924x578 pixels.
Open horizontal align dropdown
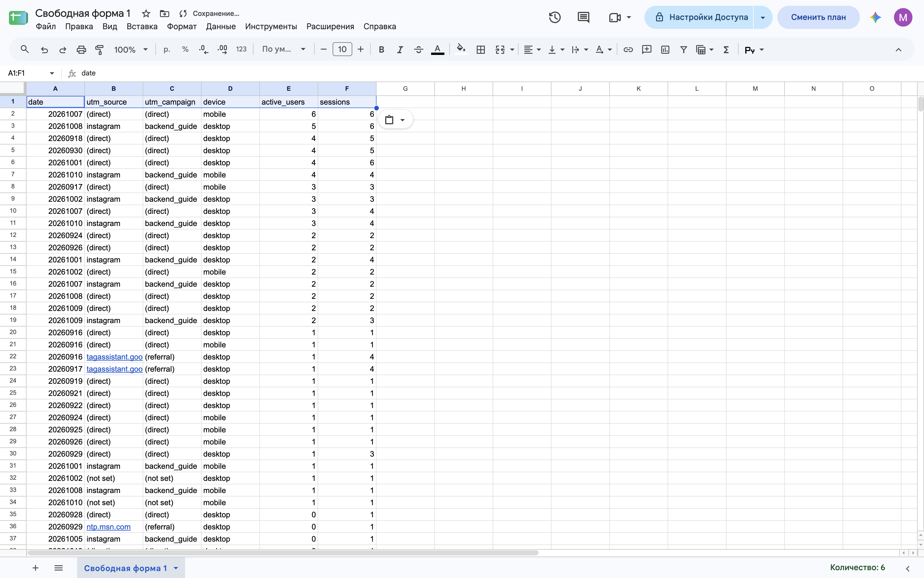tap(532, 49)
